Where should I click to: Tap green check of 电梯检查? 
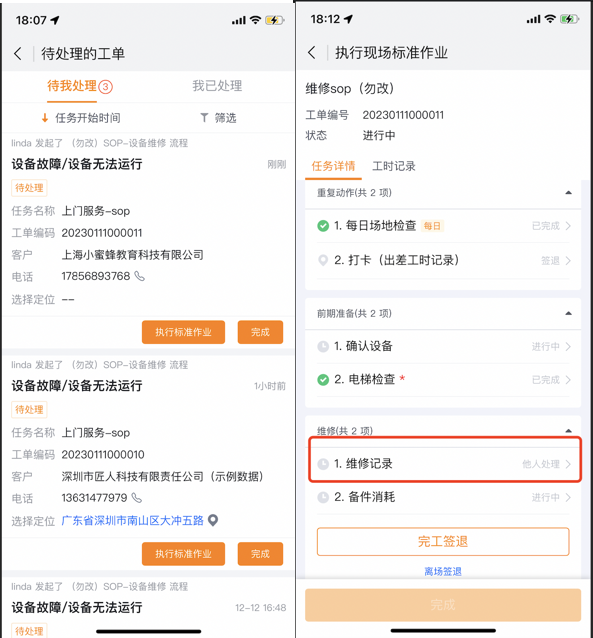[323, 380]
